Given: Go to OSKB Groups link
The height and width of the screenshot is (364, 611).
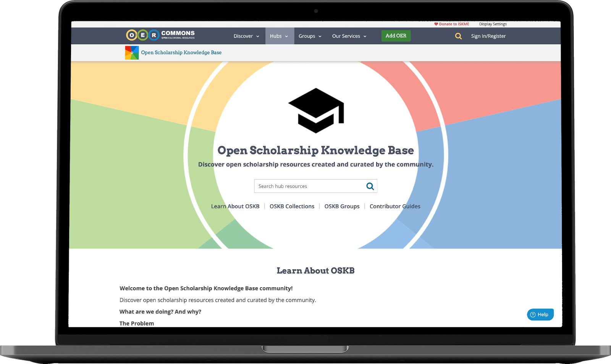Looking at the screenshot, I should [x=342, y=206].
